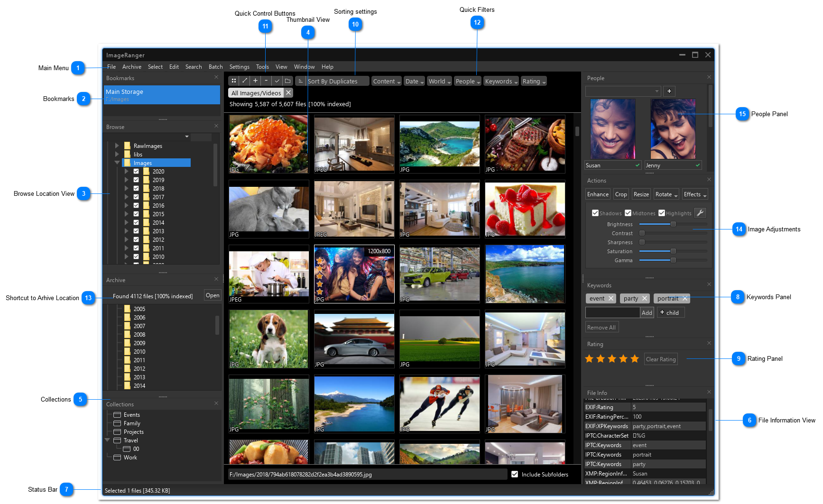823x504 pixels.
Task: Open the Batch menu
Action: [x=216, y=67]
